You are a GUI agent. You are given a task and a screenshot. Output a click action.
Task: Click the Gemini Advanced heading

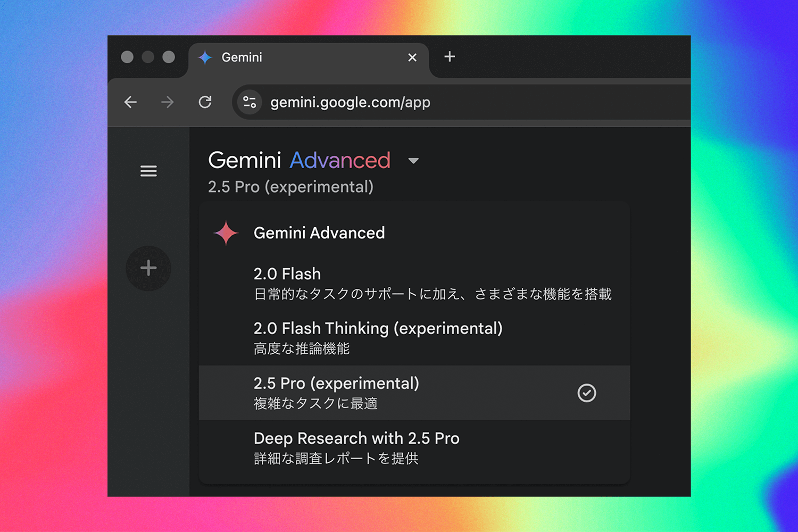pos(300,160)
